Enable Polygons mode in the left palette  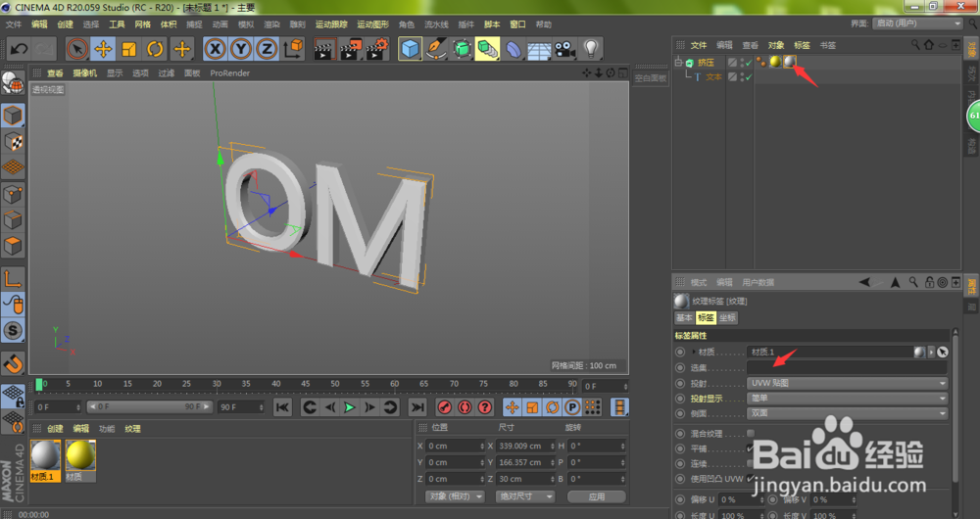point(13,246)
